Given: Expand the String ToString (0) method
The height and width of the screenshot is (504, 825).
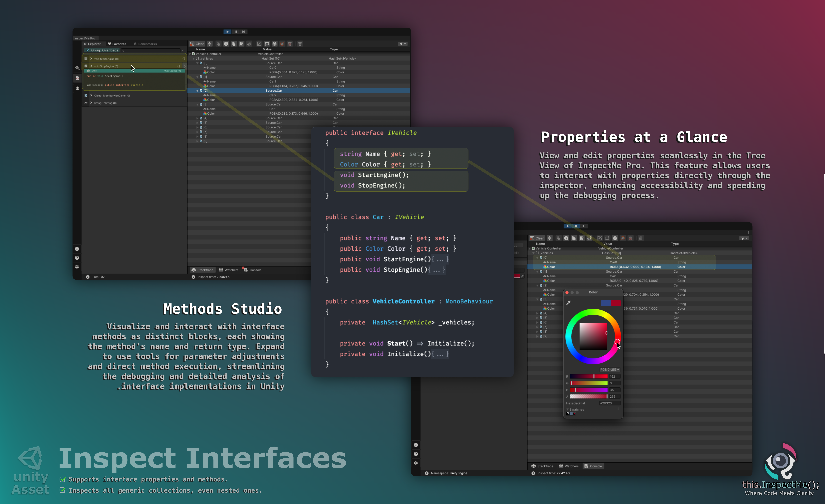Looking at the screenshot, I should [91, 103].
